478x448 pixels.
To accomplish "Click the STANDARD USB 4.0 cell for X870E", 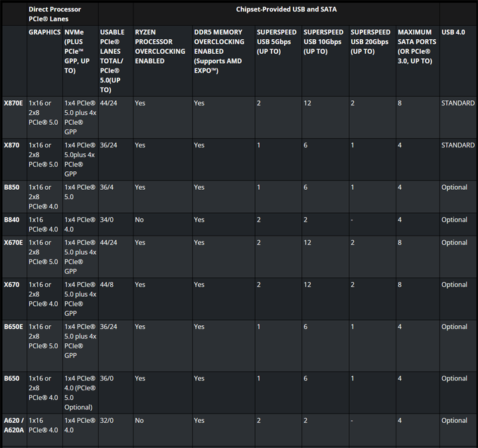I will (457, 104).
